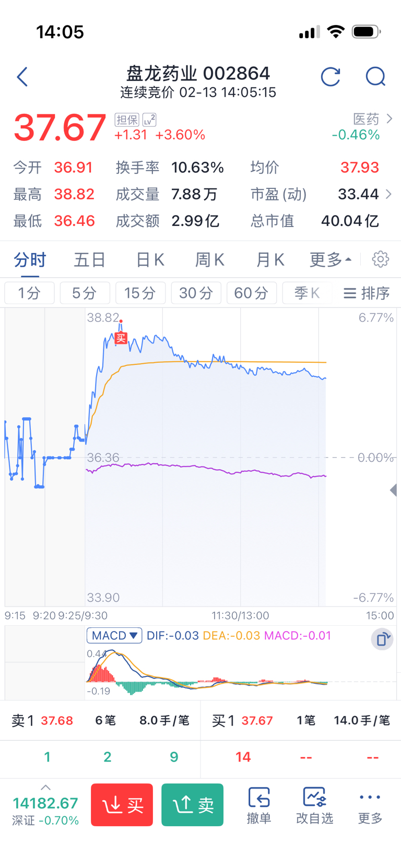This screenshot has width=401, height=868.
Task: Tap the 撤单 cancel order icon
Action: 259,805
